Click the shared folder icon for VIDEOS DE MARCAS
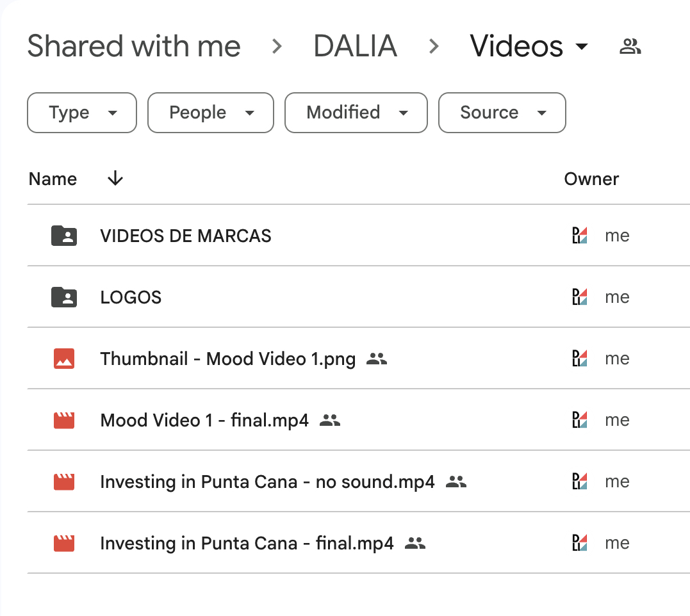 [64, 236]
